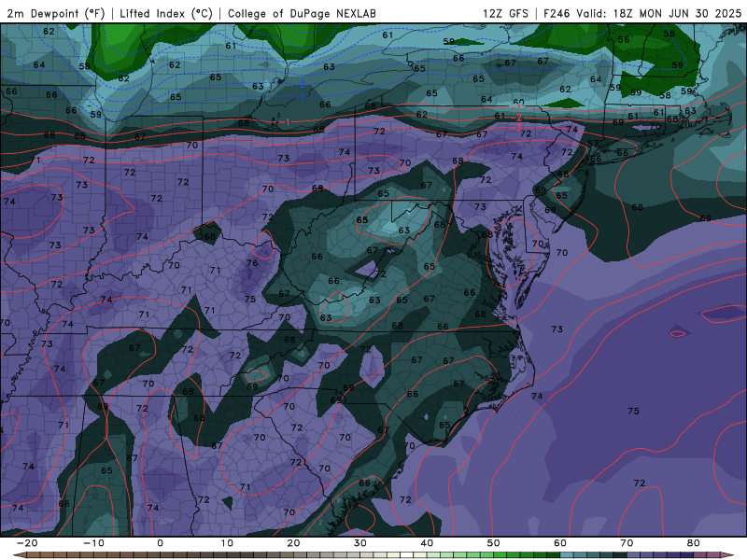Click the "56" dewpoint value on the map
This screenshot has height=560, width=747.
(623, 39)
